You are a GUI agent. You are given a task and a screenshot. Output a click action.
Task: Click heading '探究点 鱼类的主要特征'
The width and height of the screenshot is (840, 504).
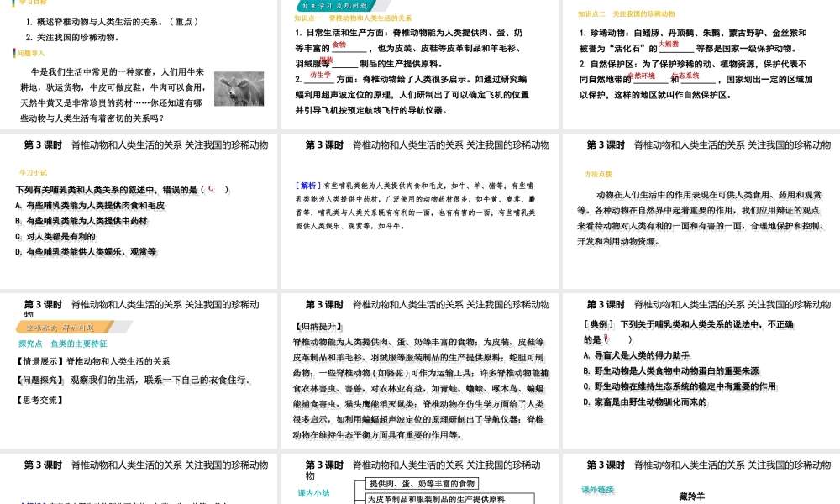pyautogui.click(x=63, y=344)
